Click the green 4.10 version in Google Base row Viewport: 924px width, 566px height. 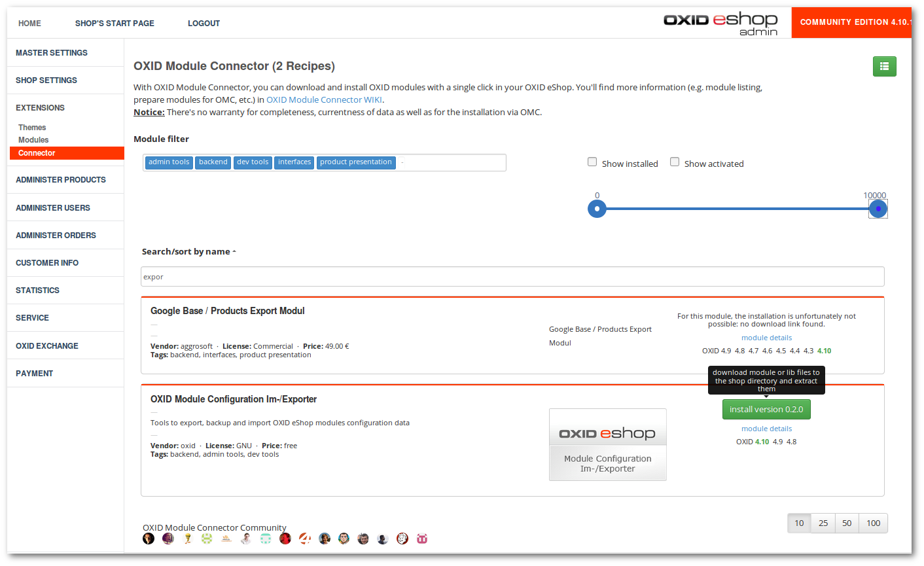(x=824, y=351)
